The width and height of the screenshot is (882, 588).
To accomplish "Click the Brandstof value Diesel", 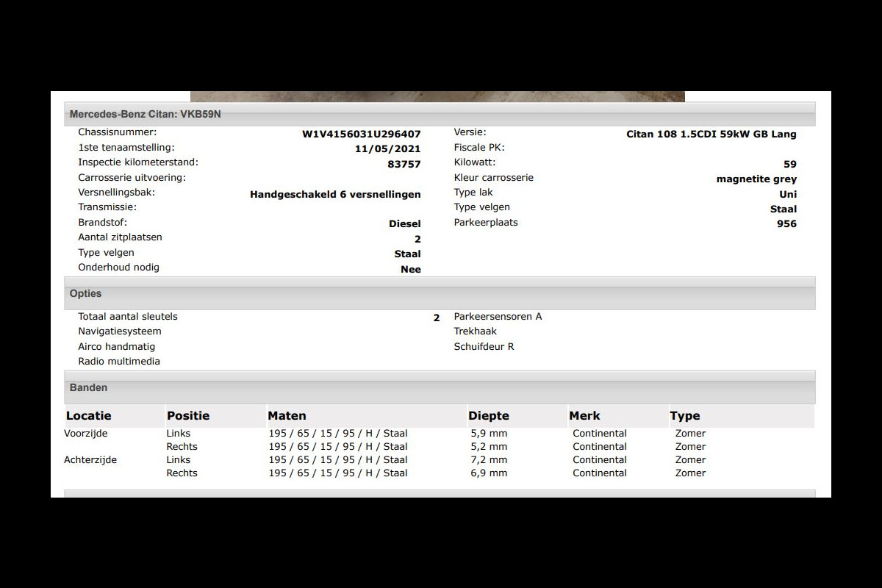I will click(405, 224).
